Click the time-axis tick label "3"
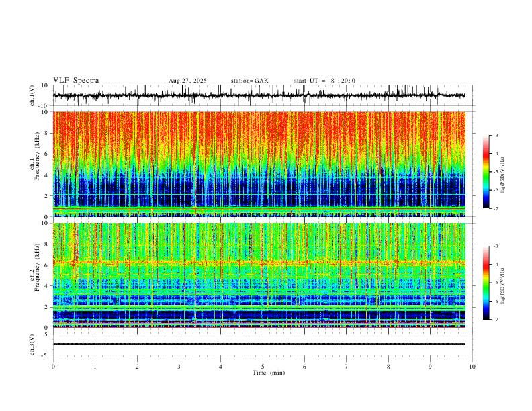The width and height of the screenshot is (532, 411). tap(179, 367)
